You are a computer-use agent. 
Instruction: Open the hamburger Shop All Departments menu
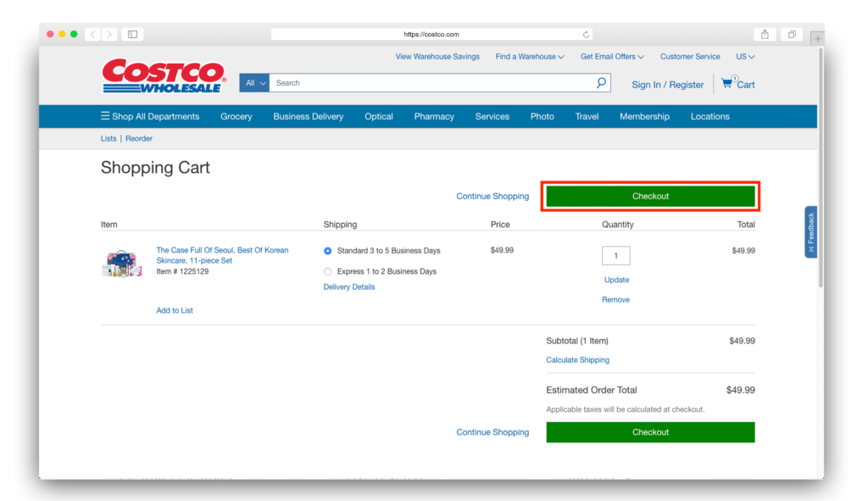[x=150, y=116]
